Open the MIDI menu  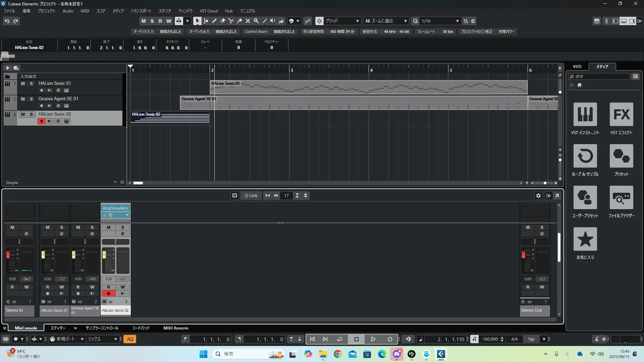pyautogui.click(x=85, y=11)
